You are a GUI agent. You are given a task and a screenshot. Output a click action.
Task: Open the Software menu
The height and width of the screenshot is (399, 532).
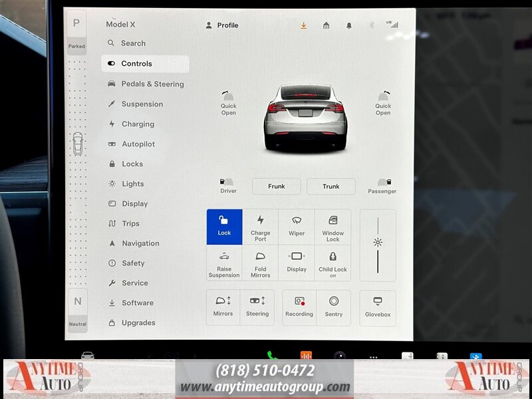(130, 303)
